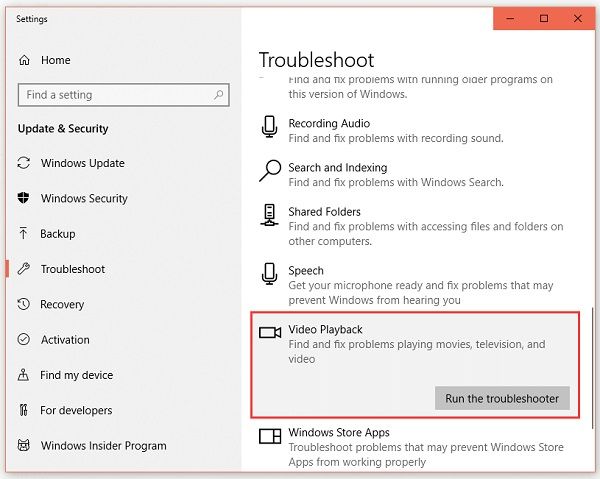Image resolution: width=600 pixels, height=479 pixels.
Task: Click Speech description about microphone ready
Action: 421,293
